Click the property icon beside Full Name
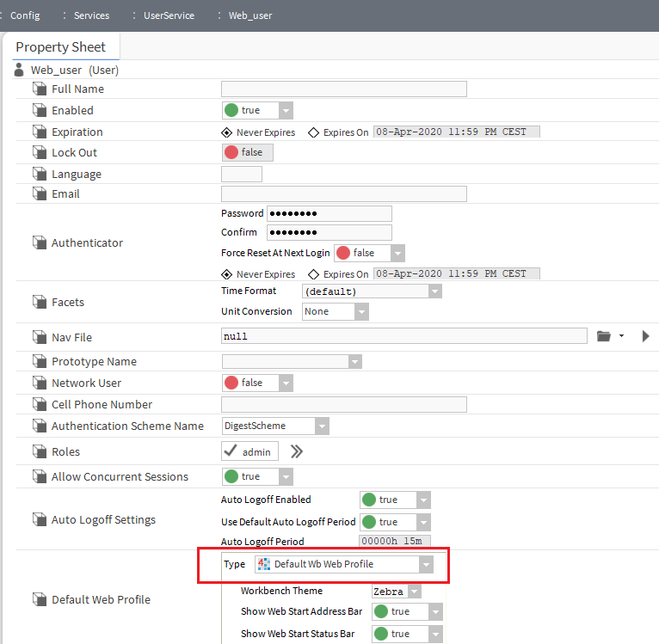Image resolution: width=659 pixels, height=644 pixels. (x=39, y=89)
